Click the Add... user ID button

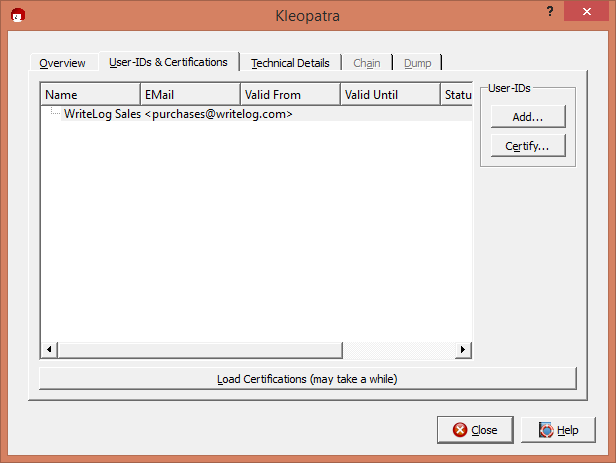pyautogui.click(x=528, y=117)
